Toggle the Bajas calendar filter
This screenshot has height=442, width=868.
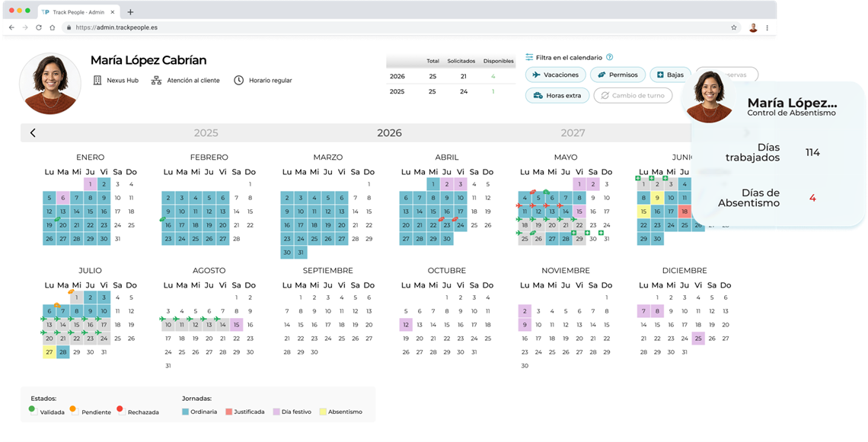click(670, 75)
